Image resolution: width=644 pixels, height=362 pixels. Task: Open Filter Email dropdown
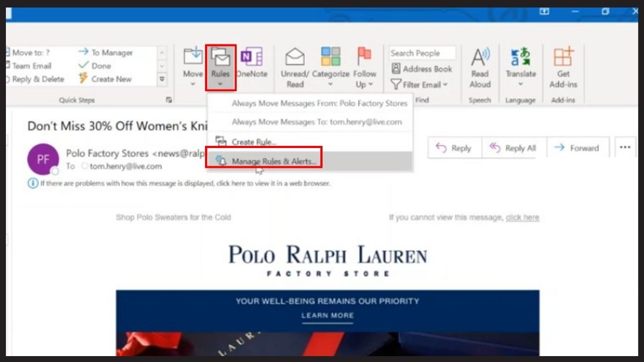coord(419,84)
